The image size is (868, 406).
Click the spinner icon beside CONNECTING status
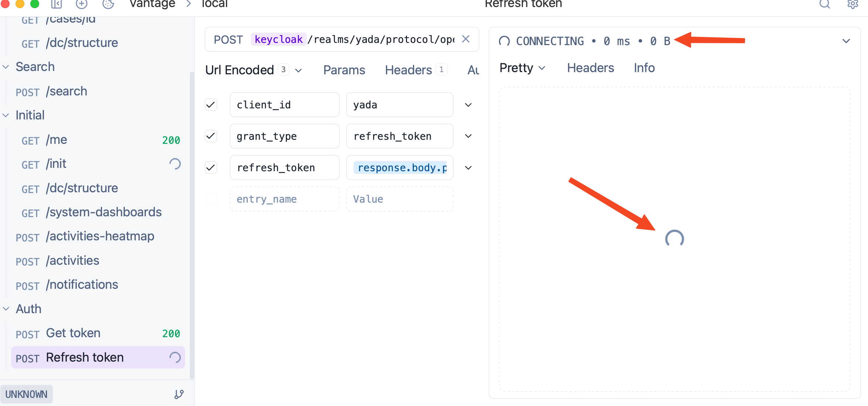(x=504, y=41)
